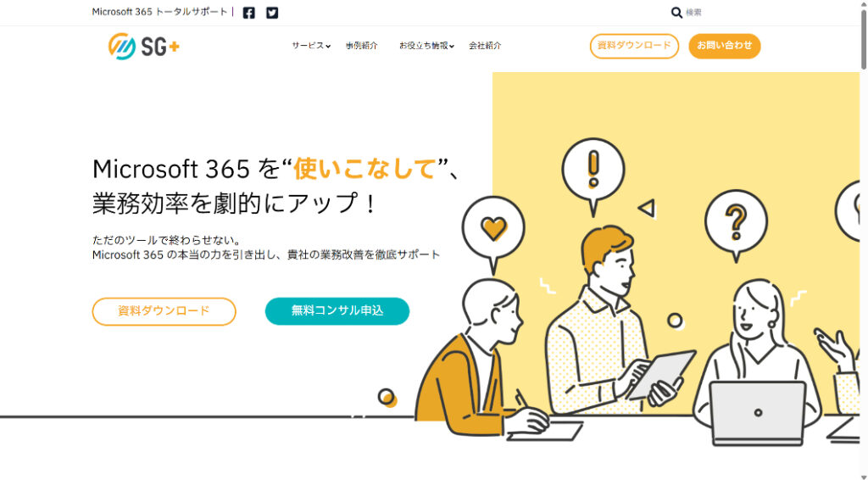The image size is (868, 480).
Task: Click the お問い合わせ button
Action: pyautogui.click(x=725, y=46)
